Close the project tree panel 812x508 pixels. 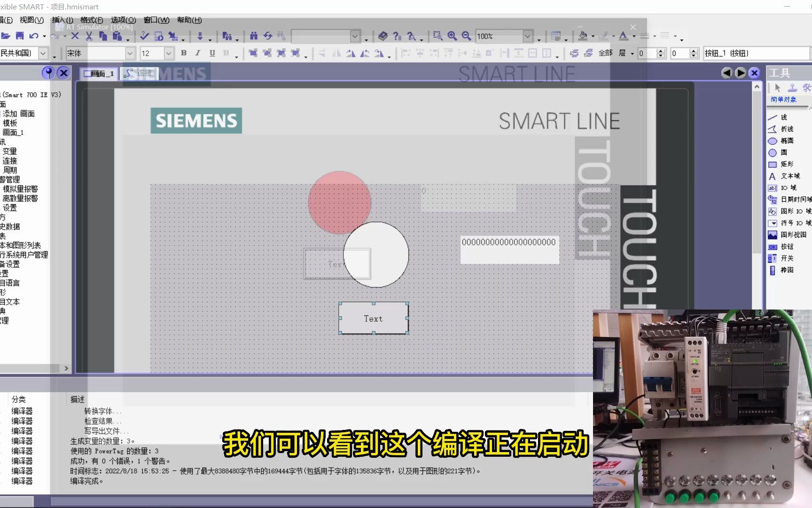[x=63, y=72]
